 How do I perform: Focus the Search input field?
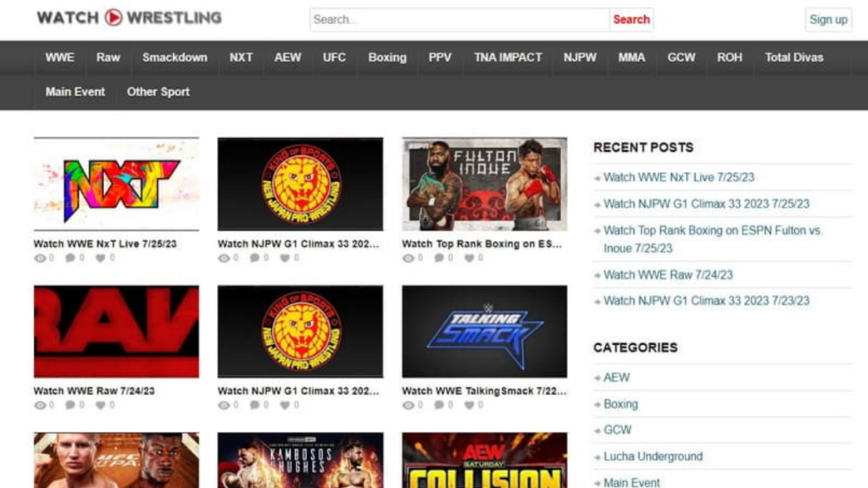click(x=459, y=19)
